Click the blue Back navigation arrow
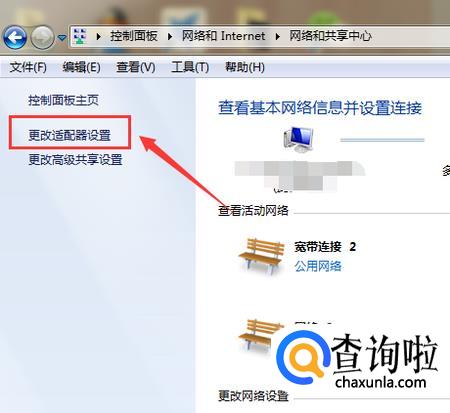Viewport: 450px width, 413px height. (15, 38)
